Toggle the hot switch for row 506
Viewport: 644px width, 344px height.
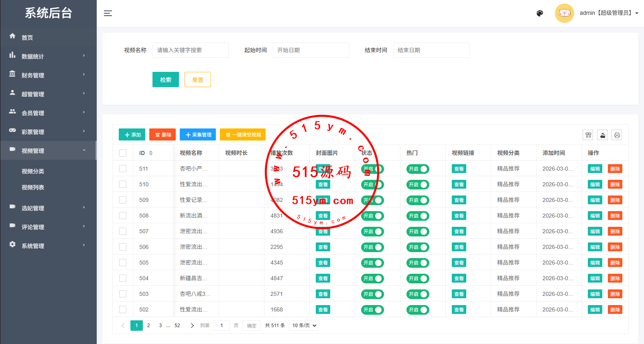pos(418,247)
